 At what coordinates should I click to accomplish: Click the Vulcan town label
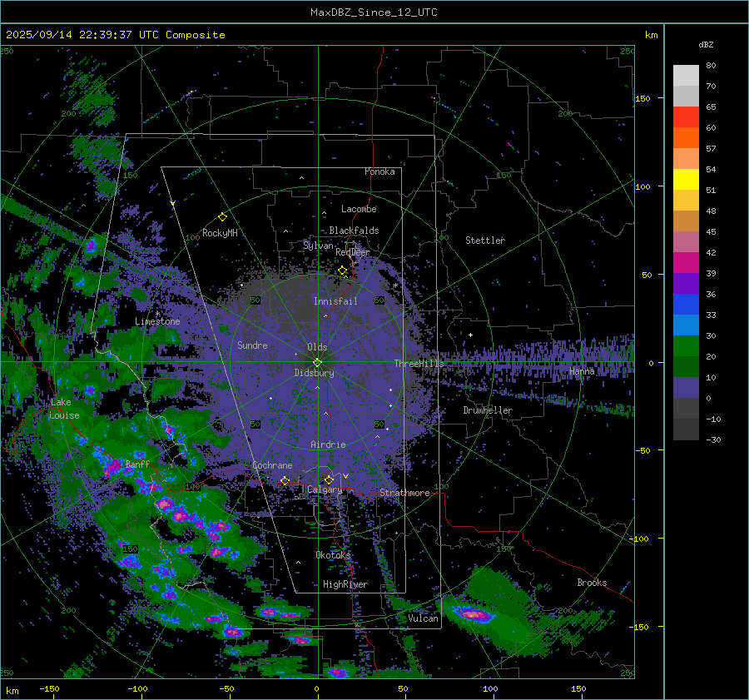[423, 618]
